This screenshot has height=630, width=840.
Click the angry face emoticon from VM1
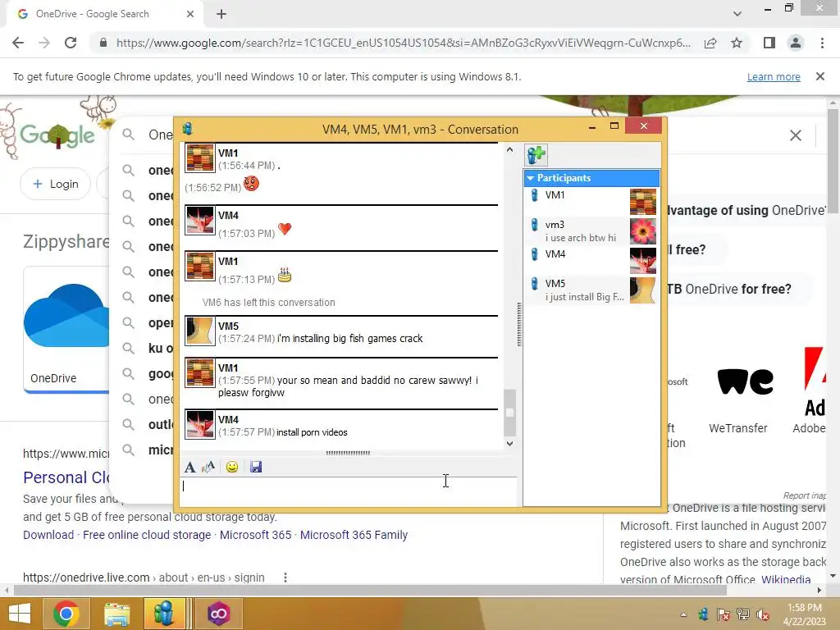tap(251, 183)
